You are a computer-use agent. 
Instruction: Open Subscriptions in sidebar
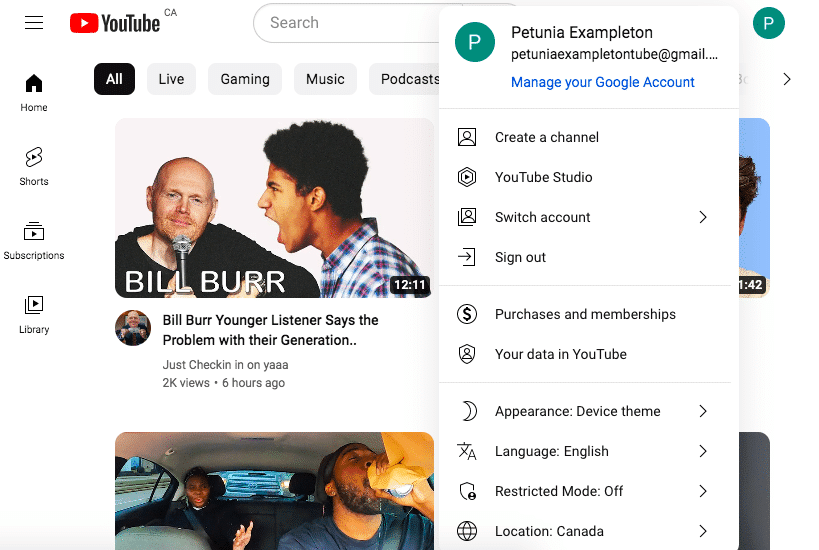(x=34, y=241)
